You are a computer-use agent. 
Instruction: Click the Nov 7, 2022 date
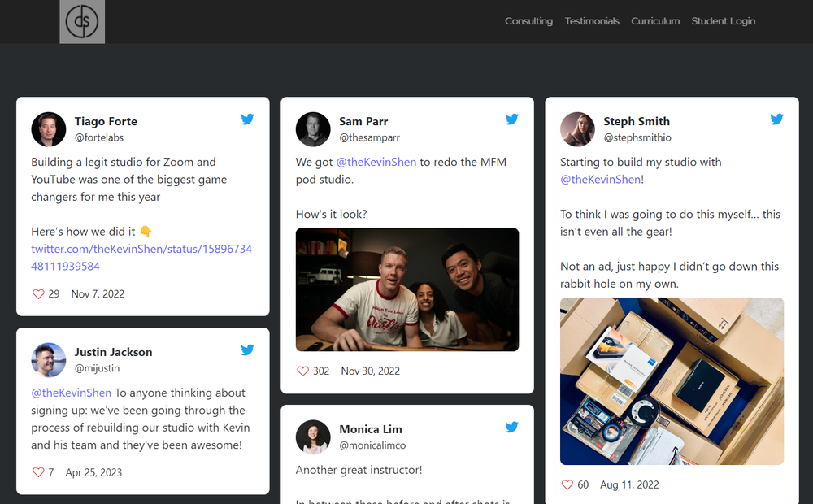pyautogui.click(x=98, y=294)
